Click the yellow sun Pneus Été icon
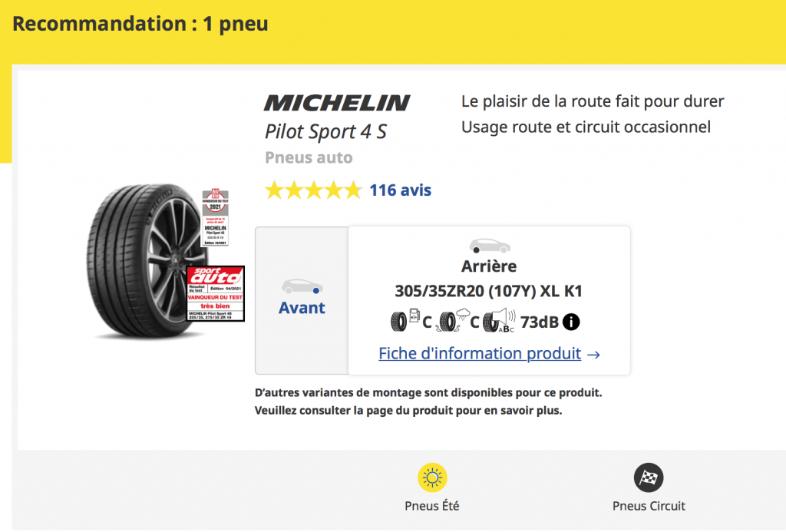 (432, 477)
